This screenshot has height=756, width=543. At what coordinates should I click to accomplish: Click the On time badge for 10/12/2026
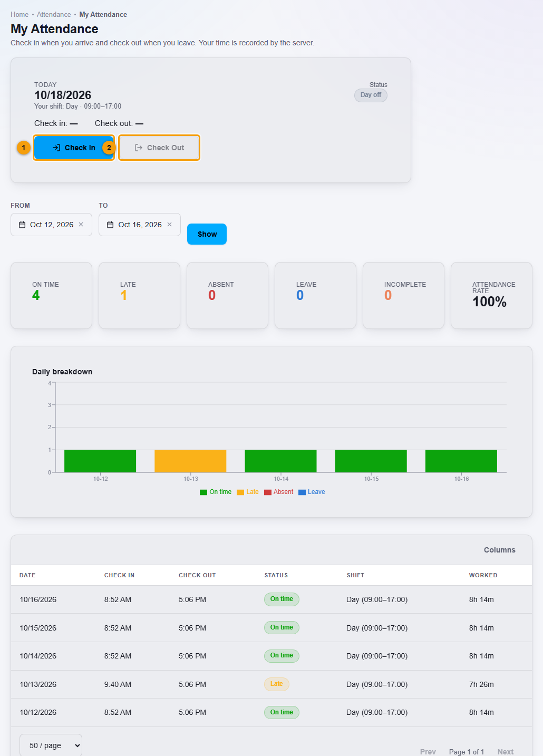pos(282,712)
